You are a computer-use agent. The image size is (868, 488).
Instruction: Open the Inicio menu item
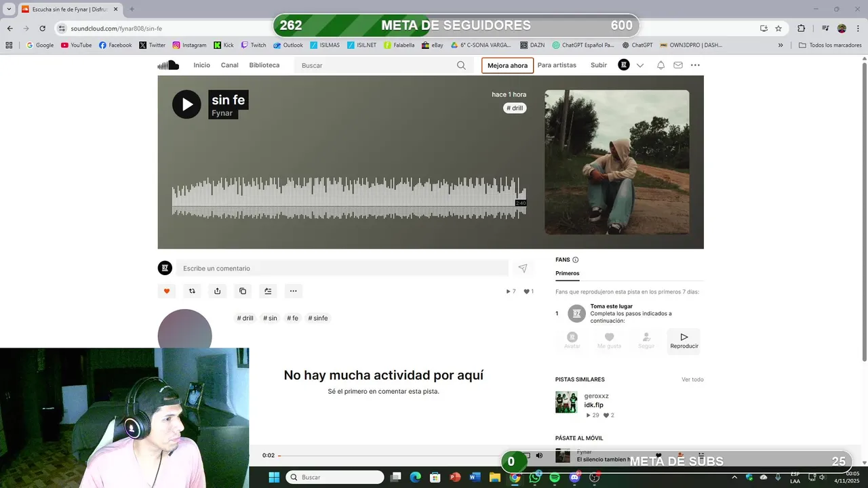(x=201, y=65)
